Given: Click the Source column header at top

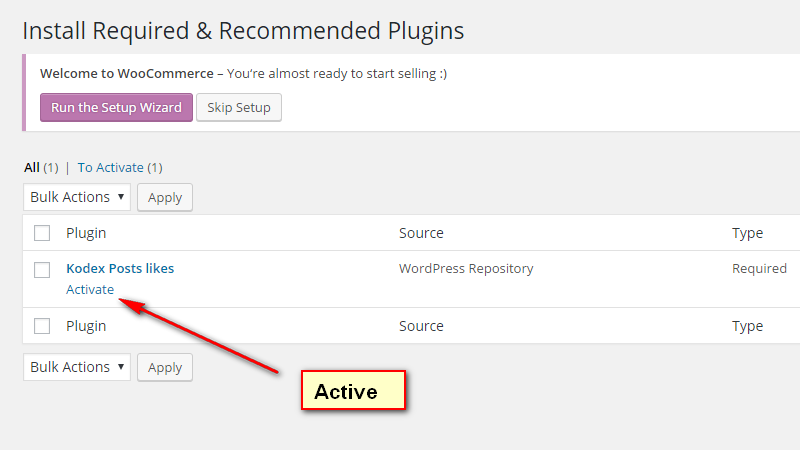Looking at the screenshot, I should click(421, 233).
